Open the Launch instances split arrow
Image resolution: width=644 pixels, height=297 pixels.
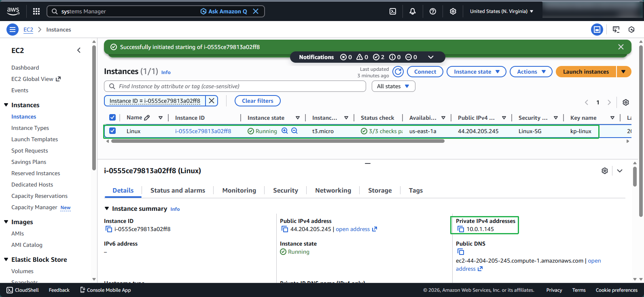(624, 72)
